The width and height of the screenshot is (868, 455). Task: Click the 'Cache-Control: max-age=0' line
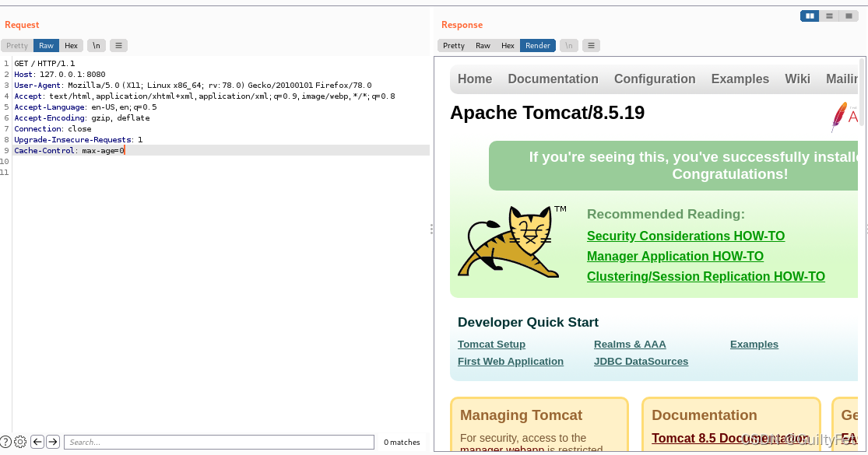point(69,150)
